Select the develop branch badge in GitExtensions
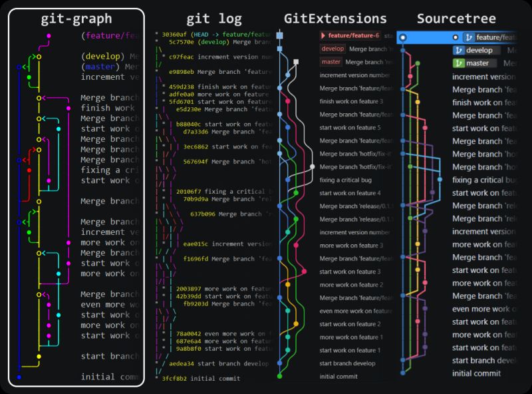The width and height of the screenshot is (532, 394). click(332, 49)
